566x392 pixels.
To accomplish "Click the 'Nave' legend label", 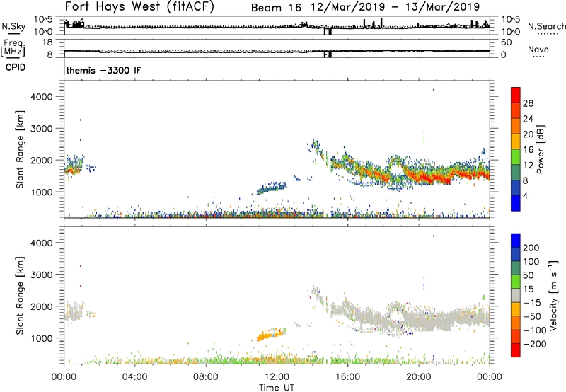I will [538, 49].
